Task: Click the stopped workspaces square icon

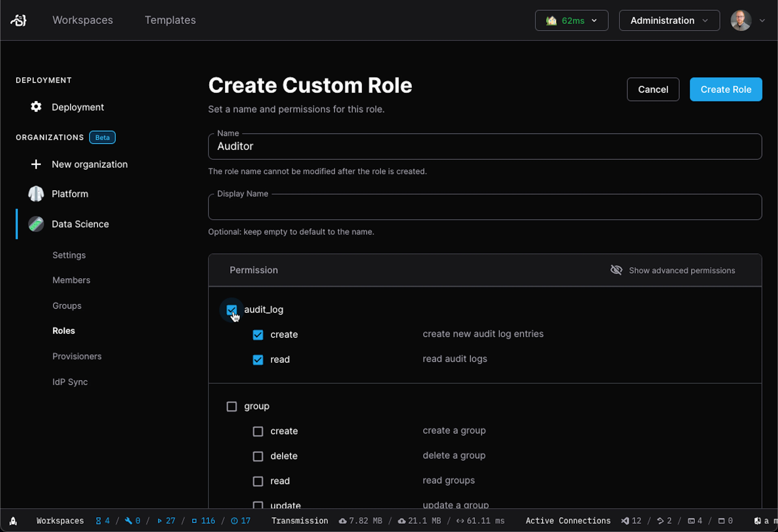Action: tap(194, 521)
